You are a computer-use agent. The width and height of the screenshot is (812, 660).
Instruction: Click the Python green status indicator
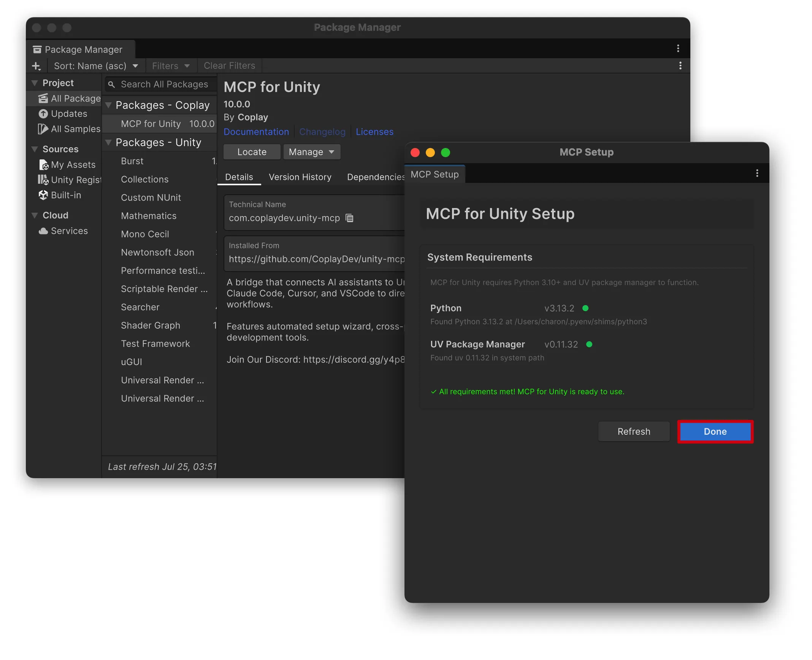(x=585, y=308)
